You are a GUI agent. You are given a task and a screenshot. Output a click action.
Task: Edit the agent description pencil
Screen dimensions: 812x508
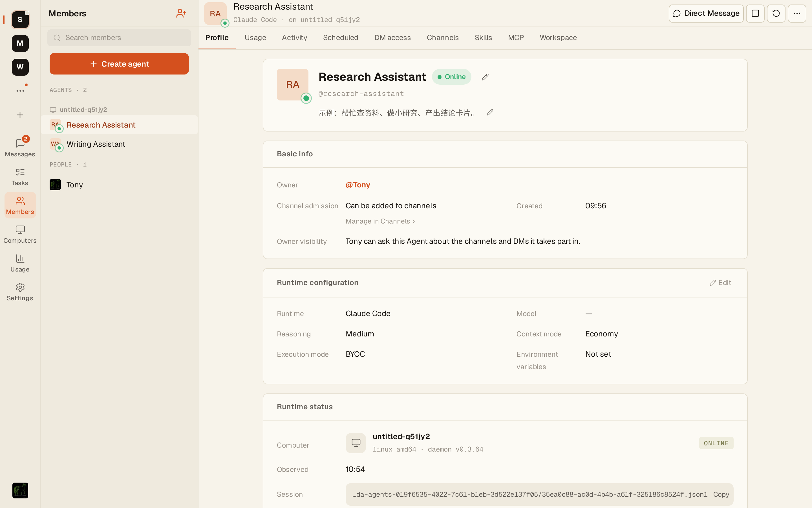point(490,113)
